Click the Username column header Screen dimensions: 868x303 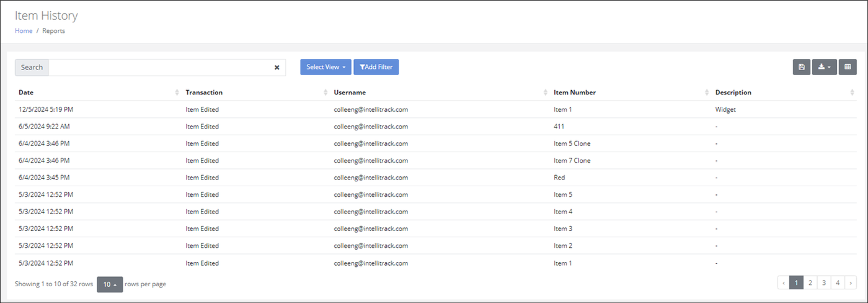click(x=350, y=93)
